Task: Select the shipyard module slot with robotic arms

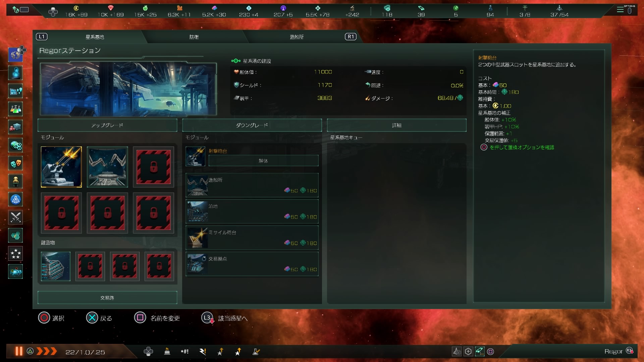Action: point(107,167)
